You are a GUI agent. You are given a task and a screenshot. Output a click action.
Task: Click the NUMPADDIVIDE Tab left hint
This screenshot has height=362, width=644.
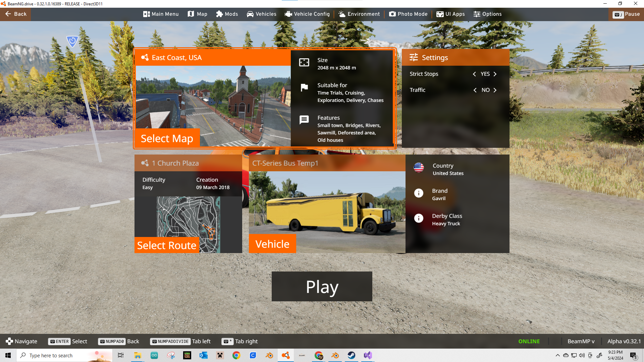pyautogui.click(x=180, y=341)
